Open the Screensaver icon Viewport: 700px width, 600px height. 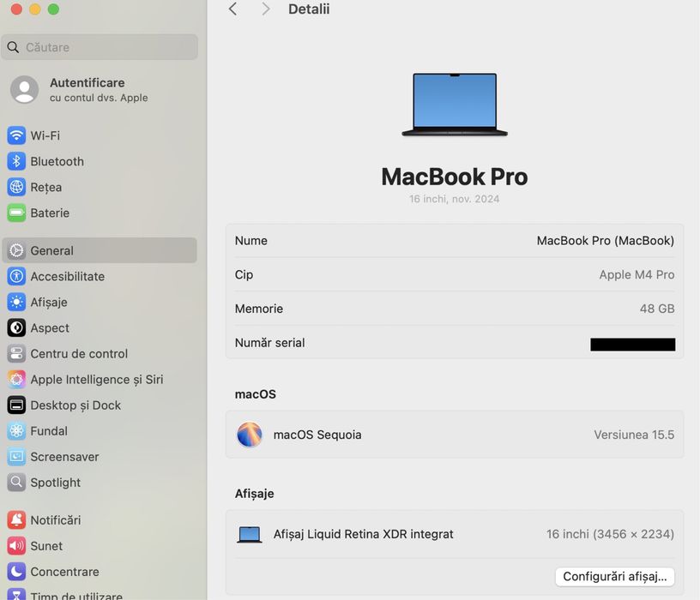click(x=16, y=456)
